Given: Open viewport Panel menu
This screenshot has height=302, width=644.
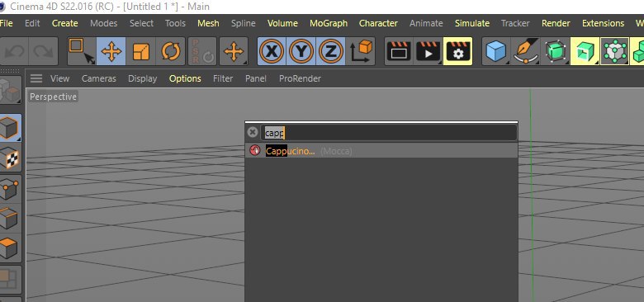Looking at the screenshot, I should coord(256,78).
